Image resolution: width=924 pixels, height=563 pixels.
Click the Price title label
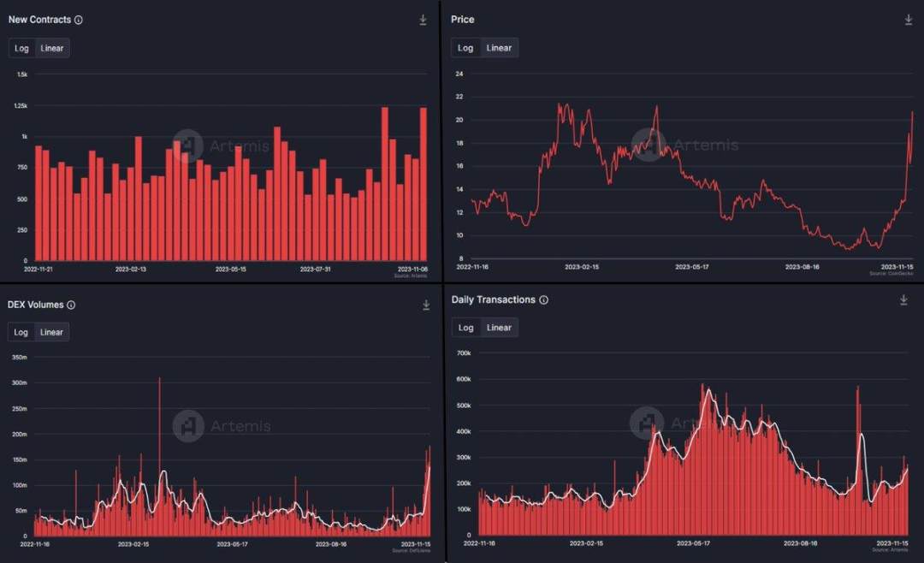pyautogui.click(x=463, y=20)
